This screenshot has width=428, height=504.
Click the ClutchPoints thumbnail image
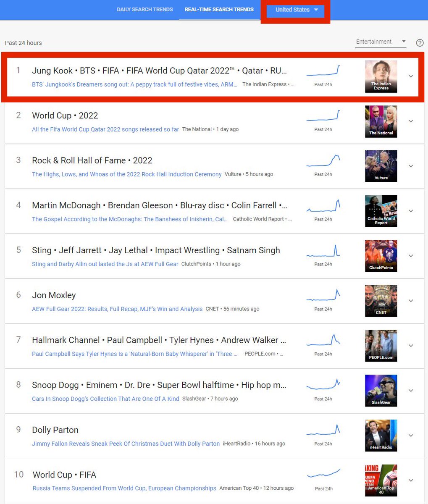pos(381,256)
